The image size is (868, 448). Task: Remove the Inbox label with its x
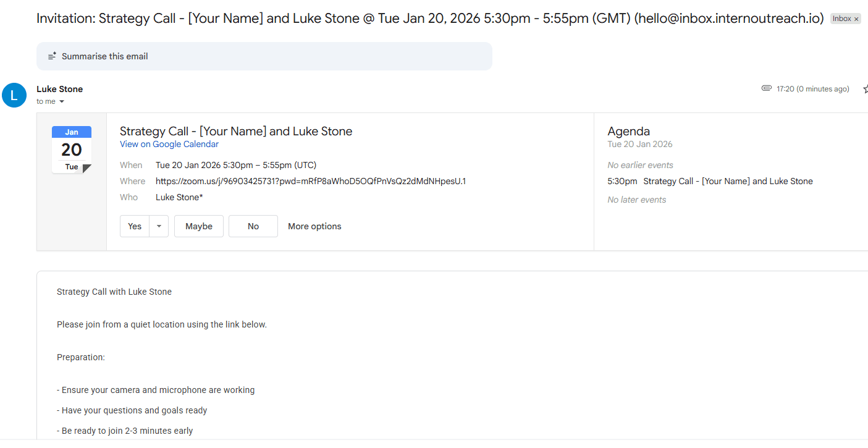[856, 19]
